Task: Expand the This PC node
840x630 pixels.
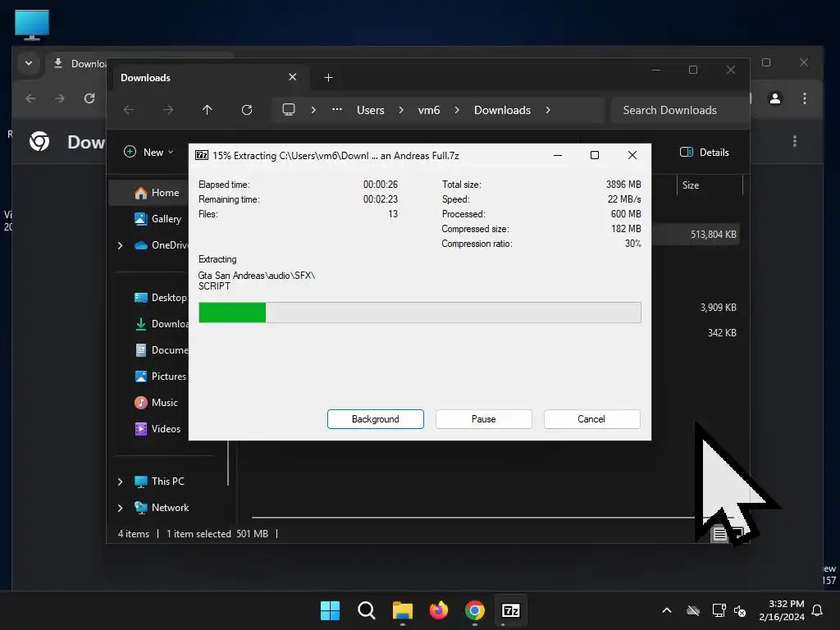Action: (x=120, y=482)
